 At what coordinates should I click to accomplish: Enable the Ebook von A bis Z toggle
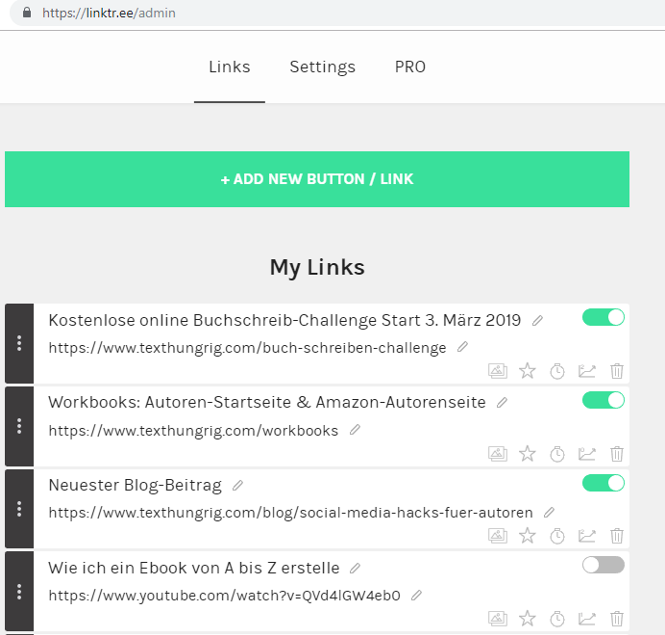pyautogui.click(x=603, y=565)
